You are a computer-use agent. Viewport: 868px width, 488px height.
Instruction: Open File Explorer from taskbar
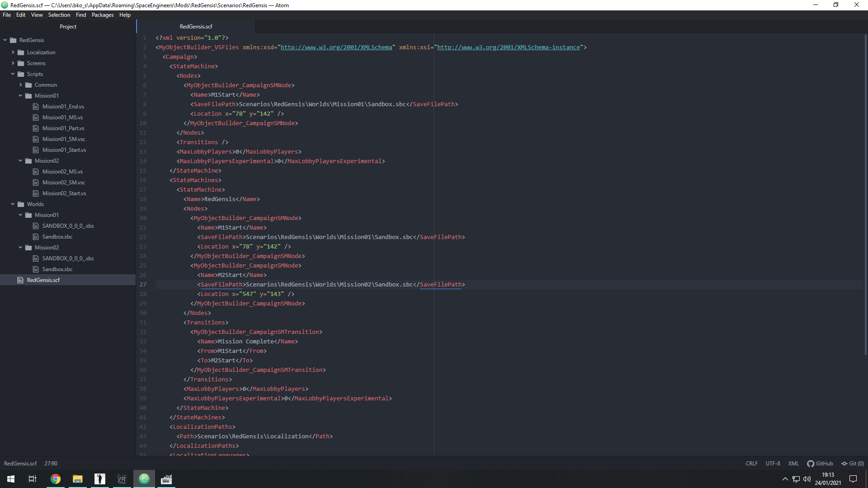(78, 479)
